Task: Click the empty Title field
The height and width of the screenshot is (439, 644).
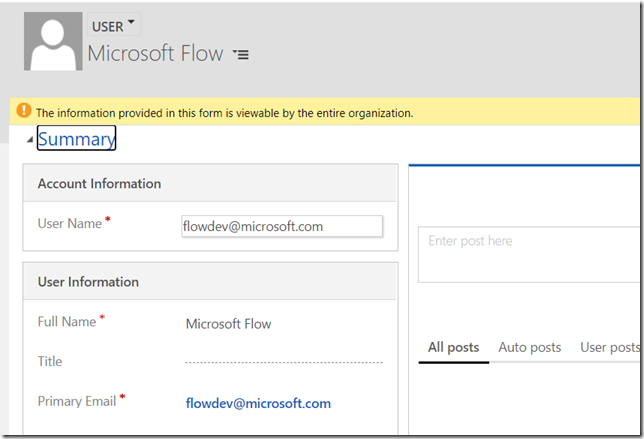Action: coord(284,361)
